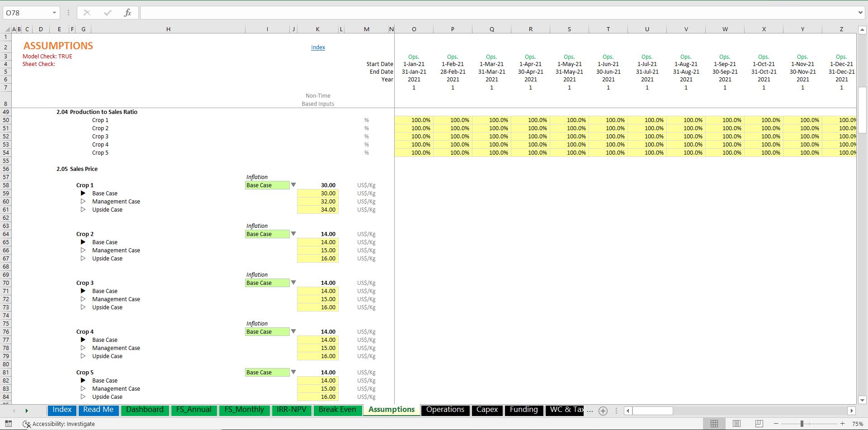Click the Enter checkmark icon in formula bar
868x430 pixels.
click(107, 13)
